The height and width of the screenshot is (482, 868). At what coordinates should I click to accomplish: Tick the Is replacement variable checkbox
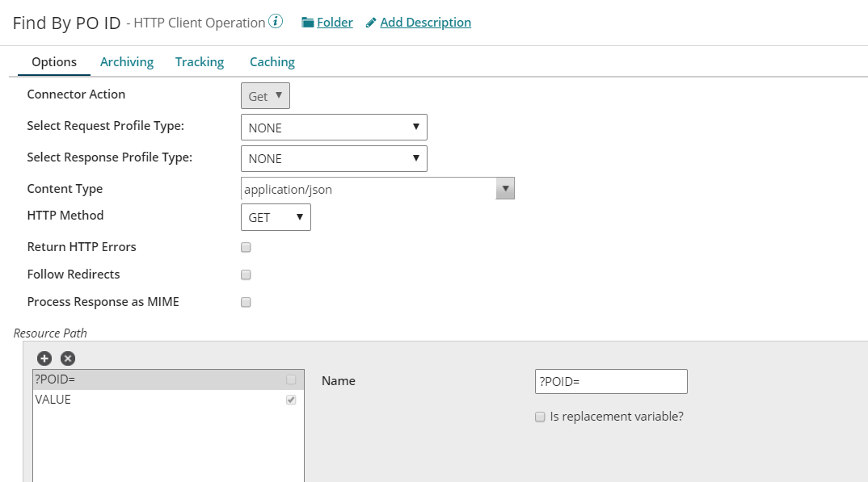[540, 417]
